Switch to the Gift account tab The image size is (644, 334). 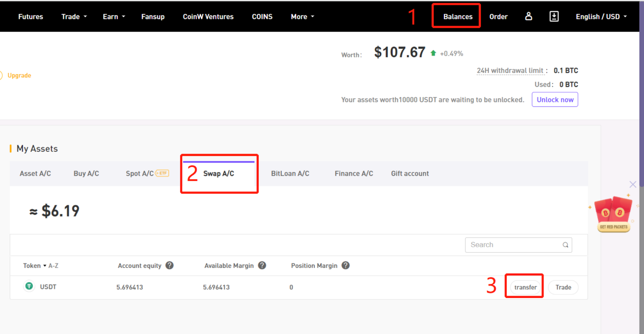click(410, 174)
